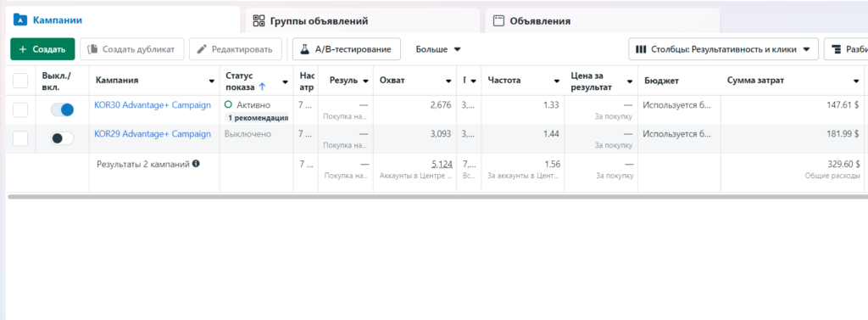Tick the select-all checkbox in header
The image size is (868, 320).
pos(20,81)
